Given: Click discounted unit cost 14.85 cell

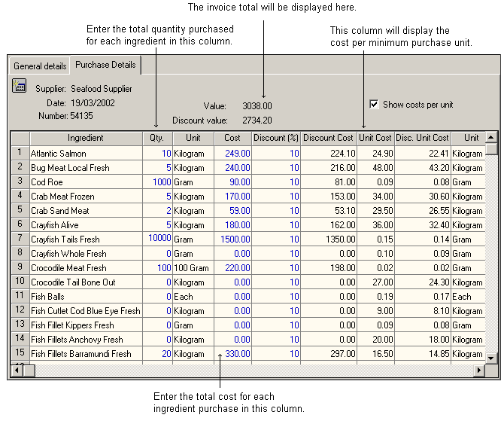Looking at the screenshot, I should tap(422, 354).
